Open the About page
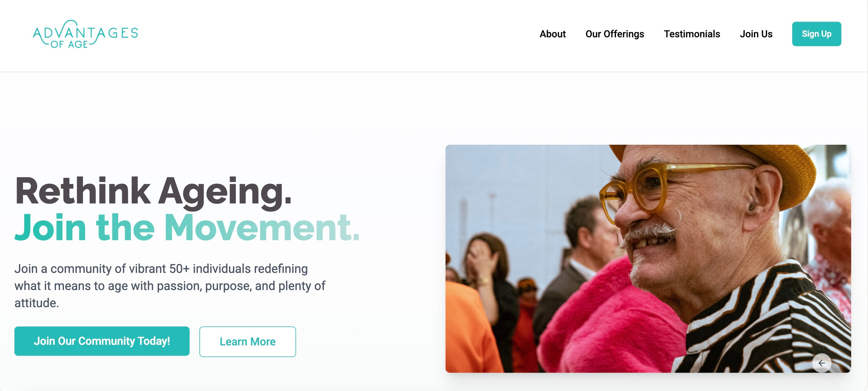 point(552,34)
